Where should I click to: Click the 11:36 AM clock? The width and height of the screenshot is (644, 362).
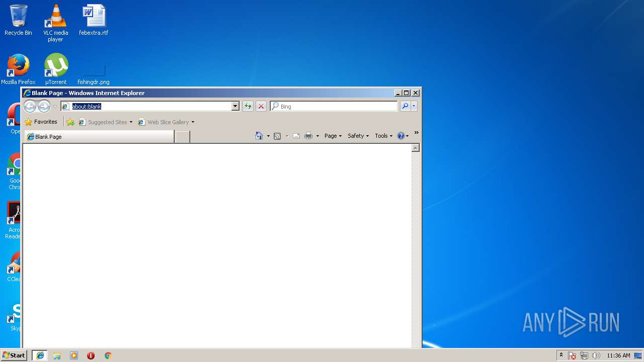(x=618, y=355)
